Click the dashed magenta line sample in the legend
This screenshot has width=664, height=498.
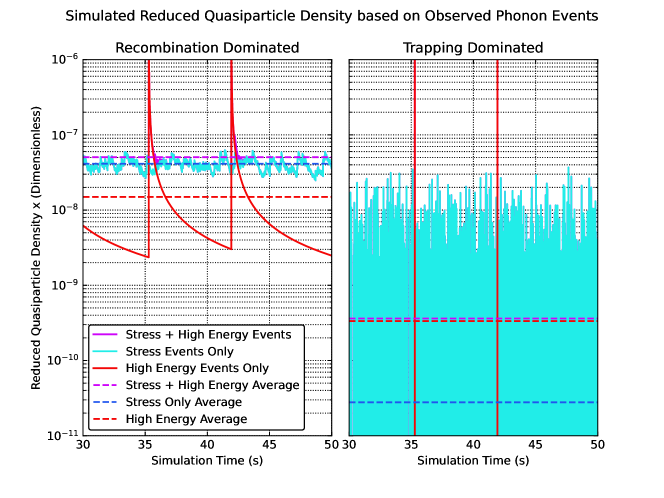tap(105, 385)
